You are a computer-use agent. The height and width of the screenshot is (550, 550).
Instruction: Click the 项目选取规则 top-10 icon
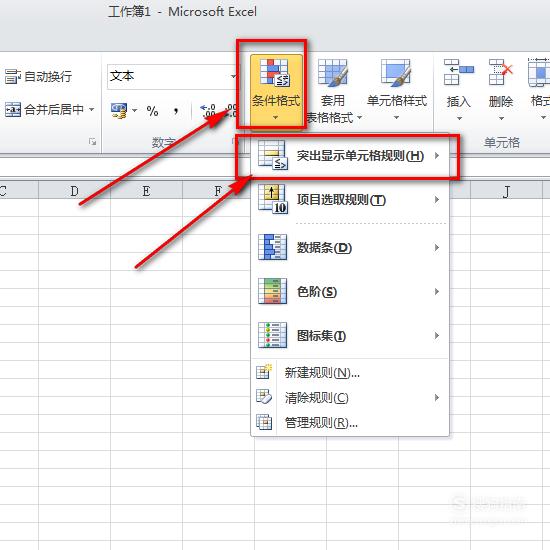(x=273, y=199)
